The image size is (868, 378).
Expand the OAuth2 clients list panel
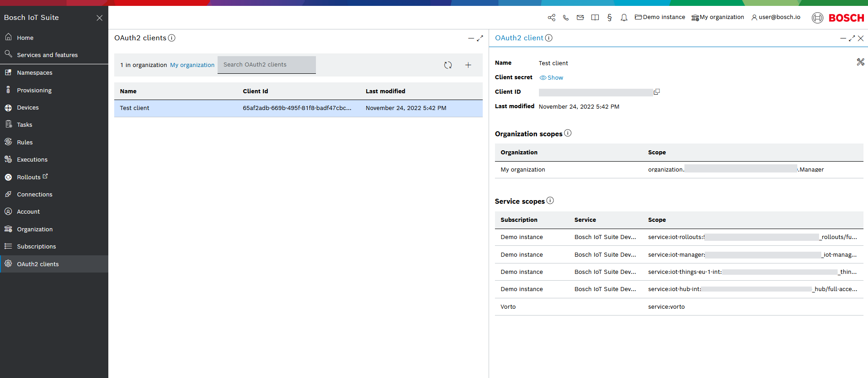(480, 38)
